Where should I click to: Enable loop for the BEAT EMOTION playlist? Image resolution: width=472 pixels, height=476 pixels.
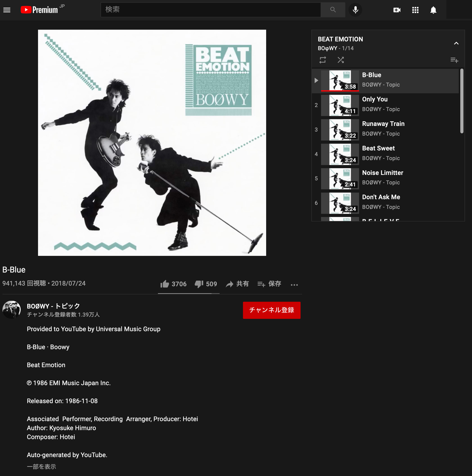click(x=322, y=60)
